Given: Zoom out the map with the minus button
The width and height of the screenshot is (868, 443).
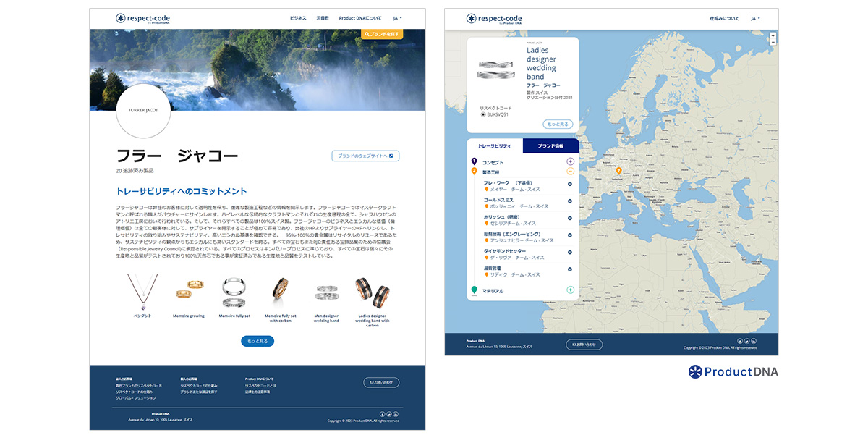Looking at the screenshot, I should 773,42.
